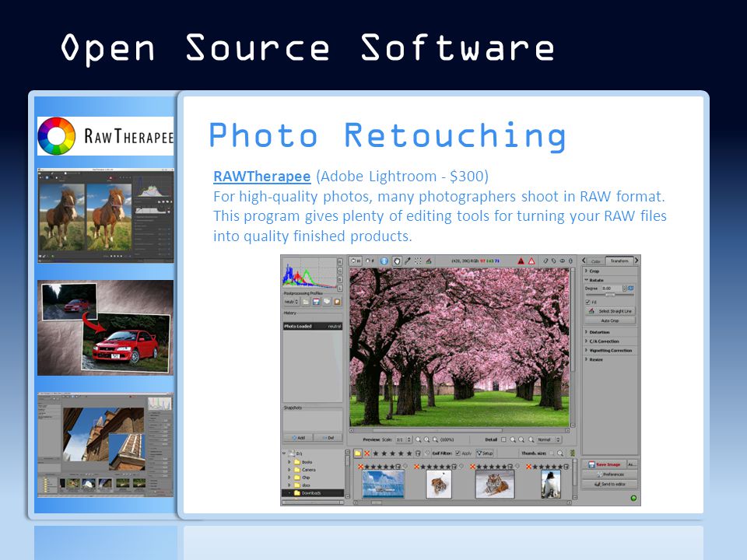Image resolution: width=747 pixels, height=560 pixels.
Task: Click the preview 100% zoom icon
Action: click(436, 439)
